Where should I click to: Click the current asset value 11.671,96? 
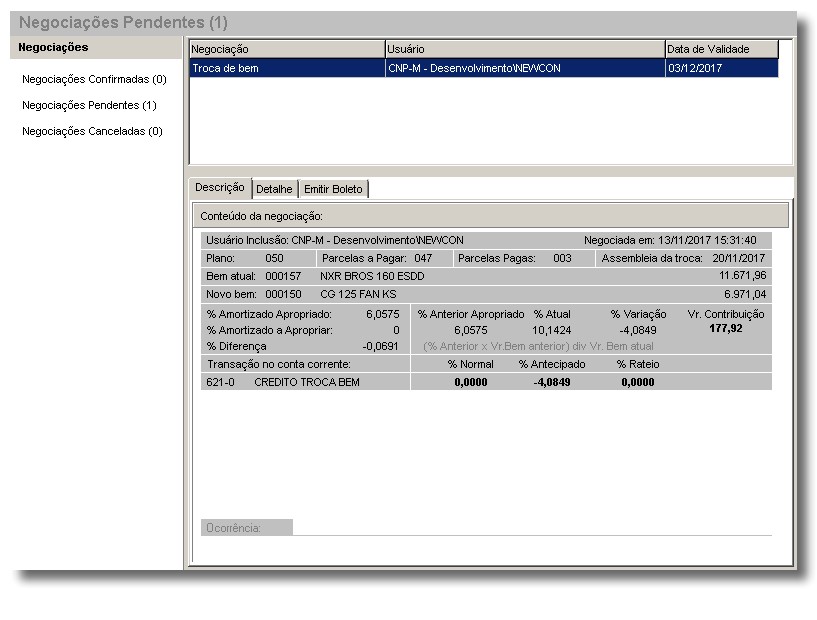pos(742,275)
